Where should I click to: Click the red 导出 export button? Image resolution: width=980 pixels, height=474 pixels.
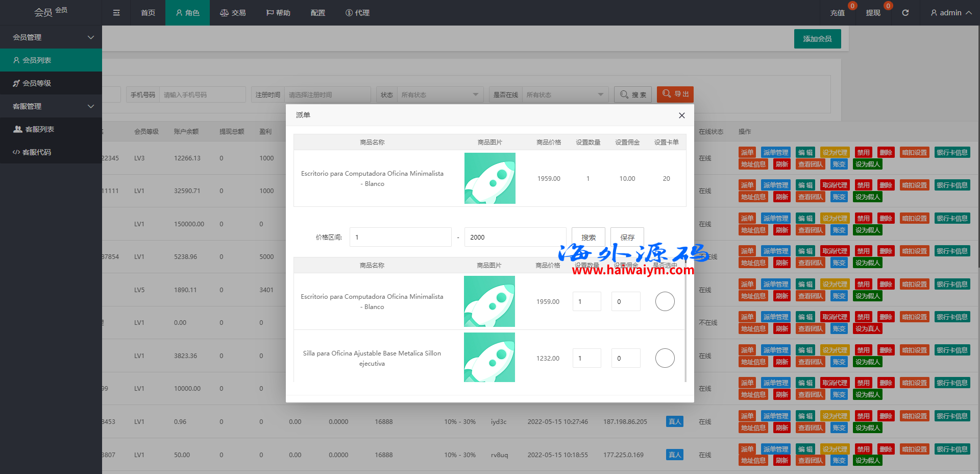pyautogui.click(x=675, y=94)
